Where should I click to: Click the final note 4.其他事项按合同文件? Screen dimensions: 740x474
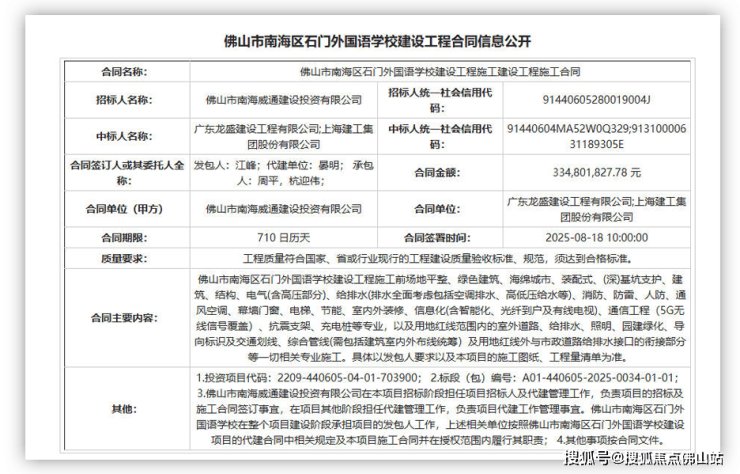(612, 440)
